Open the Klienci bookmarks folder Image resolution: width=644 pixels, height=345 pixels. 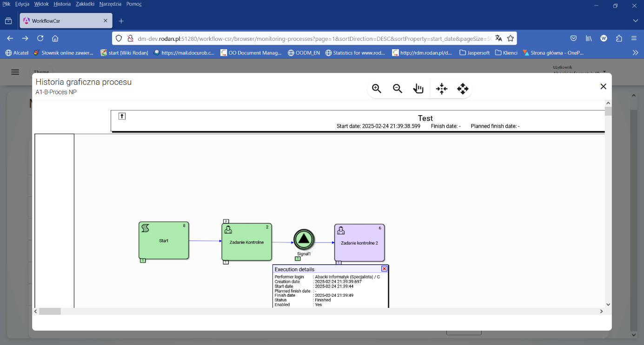506,52
